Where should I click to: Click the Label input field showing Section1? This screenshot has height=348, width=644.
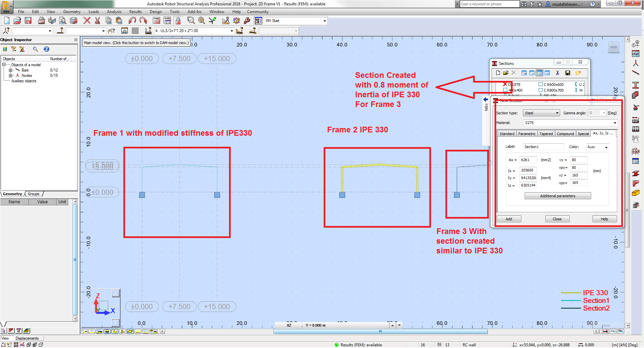coord(543,146)
